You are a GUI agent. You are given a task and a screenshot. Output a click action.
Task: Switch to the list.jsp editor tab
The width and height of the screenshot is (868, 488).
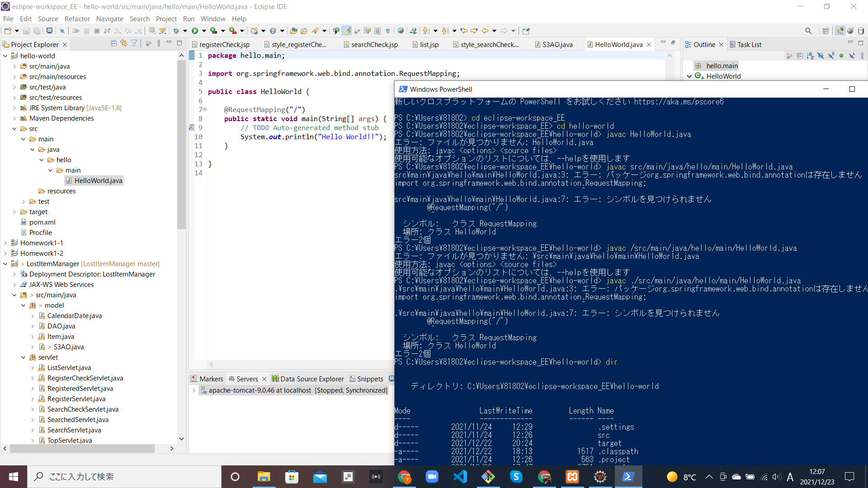point(425,44)
